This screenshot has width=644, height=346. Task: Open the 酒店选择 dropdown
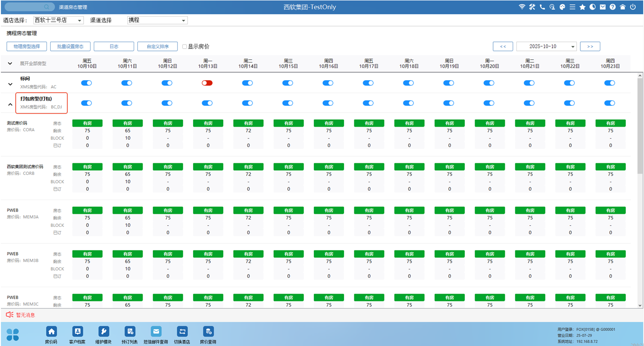(59, 20)
